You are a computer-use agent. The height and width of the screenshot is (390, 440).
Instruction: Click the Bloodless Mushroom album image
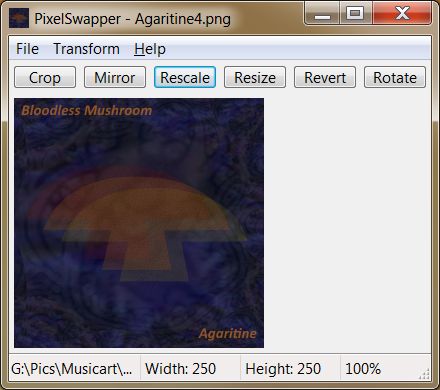click(x=139, y=223)
